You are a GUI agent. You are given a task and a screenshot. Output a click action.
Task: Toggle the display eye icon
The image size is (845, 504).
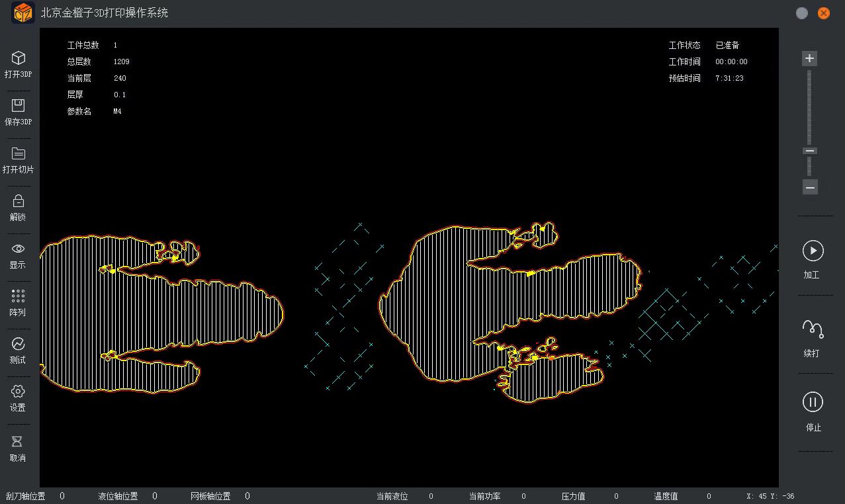[x=19, y=249]
